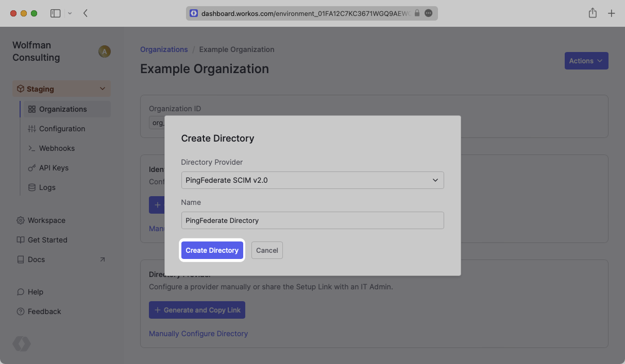Select Webhooks in the sidebar
The image size is (625, 364).
(57, 148)
